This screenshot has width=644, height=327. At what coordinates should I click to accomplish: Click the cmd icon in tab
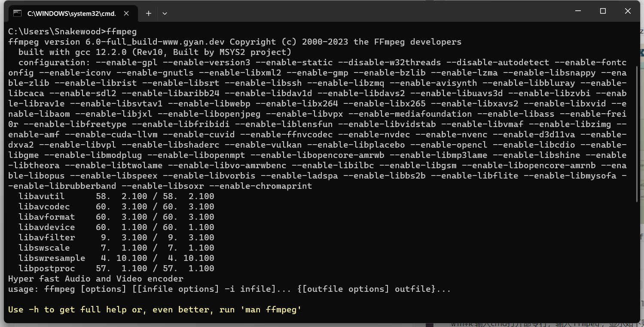[17, 13]
